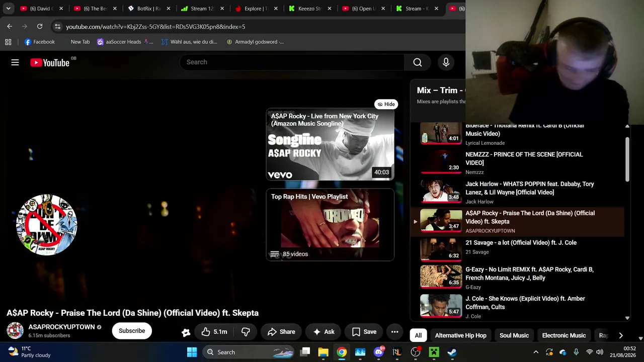The width and height of the screenshot is (644, 362).
Task: Play NEMZZZ Prince Of The Scene video
Action: coord(518,162)
